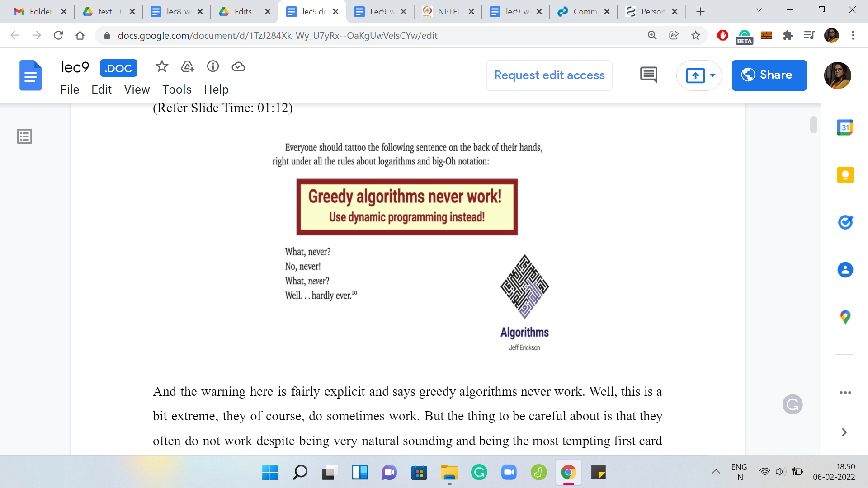This screenshot has width=868, height=488.
Task: Hide the side panel with the chevron
Action: point(844,432)
